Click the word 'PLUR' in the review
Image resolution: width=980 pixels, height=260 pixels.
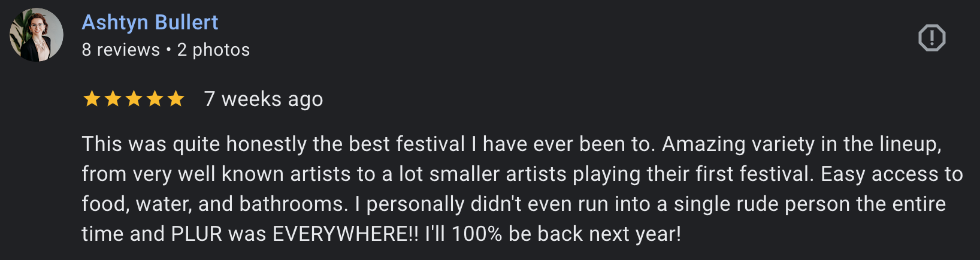(196, 234)
